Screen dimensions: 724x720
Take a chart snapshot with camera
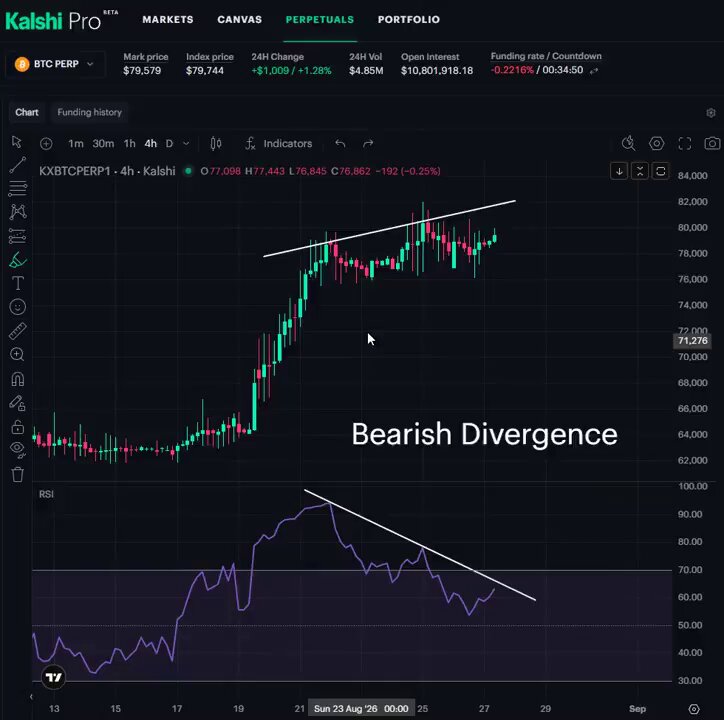[x=712, y=143]
